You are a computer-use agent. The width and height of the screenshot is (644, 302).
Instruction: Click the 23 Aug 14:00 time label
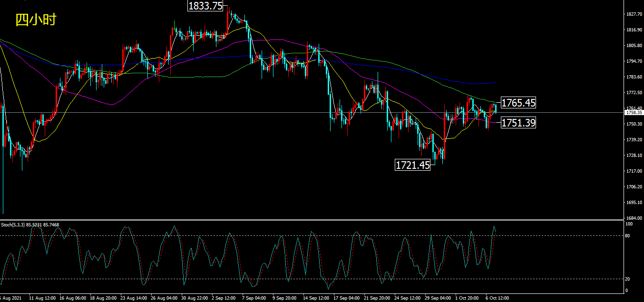point(134,298)
